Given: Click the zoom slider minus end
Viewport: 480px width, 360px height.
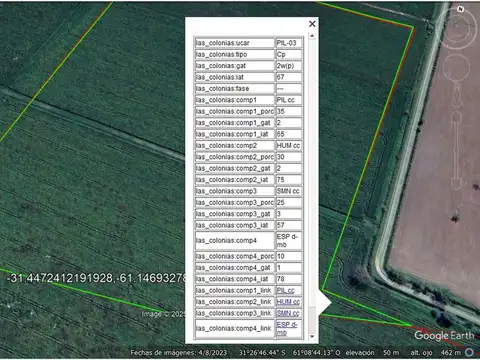Looking at the screenshot, I should (456, 184).
